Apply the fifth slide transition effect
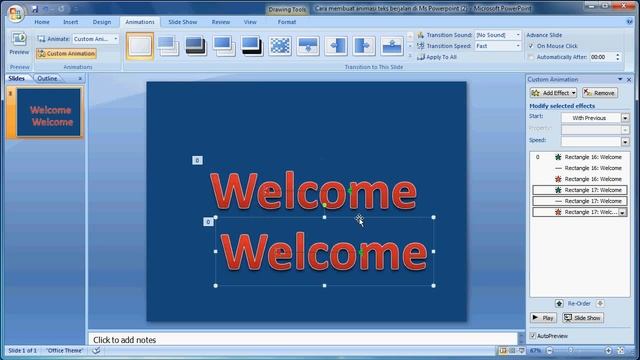The height and width of the screenshot is (360, 640). click(x=251, y=46)
